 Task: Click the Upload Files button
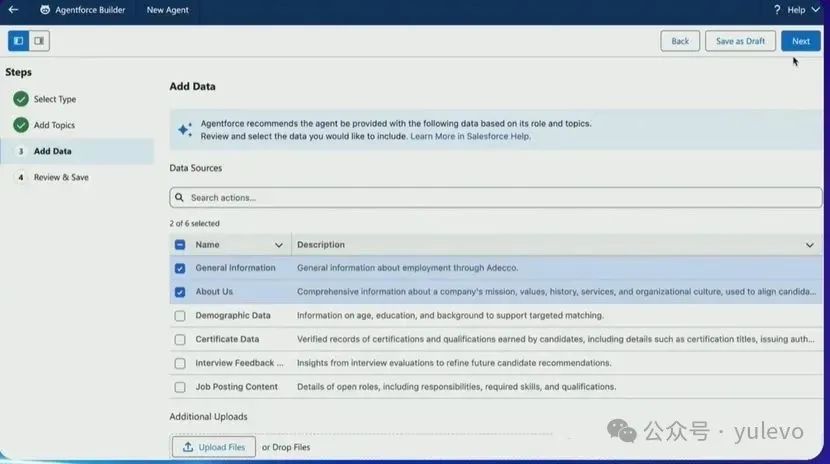click(214, 447)
